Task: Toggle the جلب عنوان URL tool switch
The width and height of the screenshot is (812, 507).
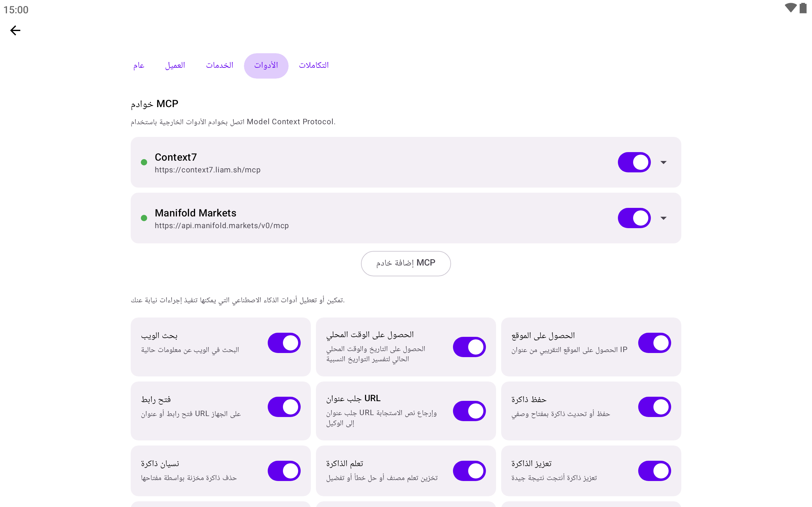Action: pyautogui.click(x=469, y=411)
